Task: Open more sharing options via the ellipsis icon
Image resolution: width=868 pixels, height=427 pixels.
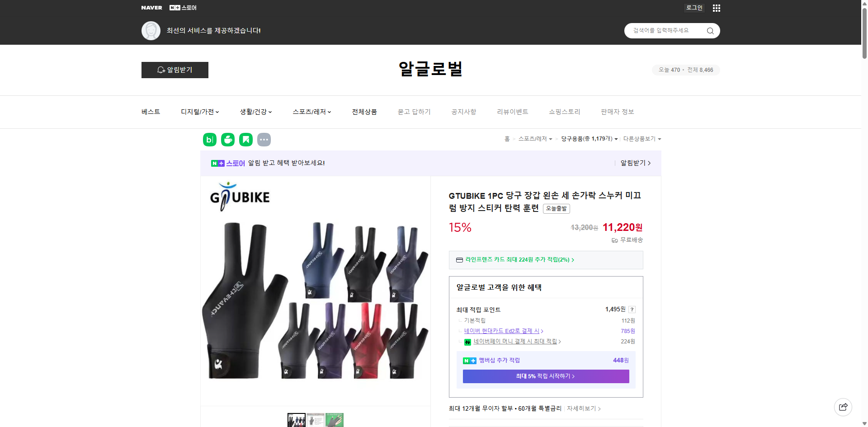Action: coord(264,140)
